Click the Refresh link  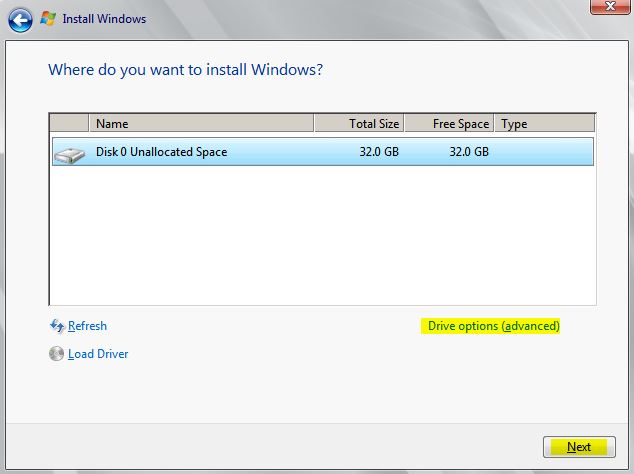(x=87, y=326)
